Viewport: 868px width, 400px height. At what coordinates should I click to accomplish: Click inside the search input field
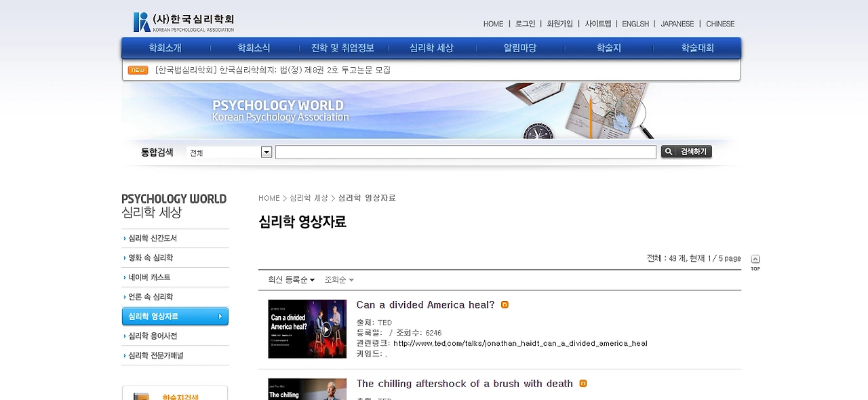pyautogui.click(x=465, y=152)
